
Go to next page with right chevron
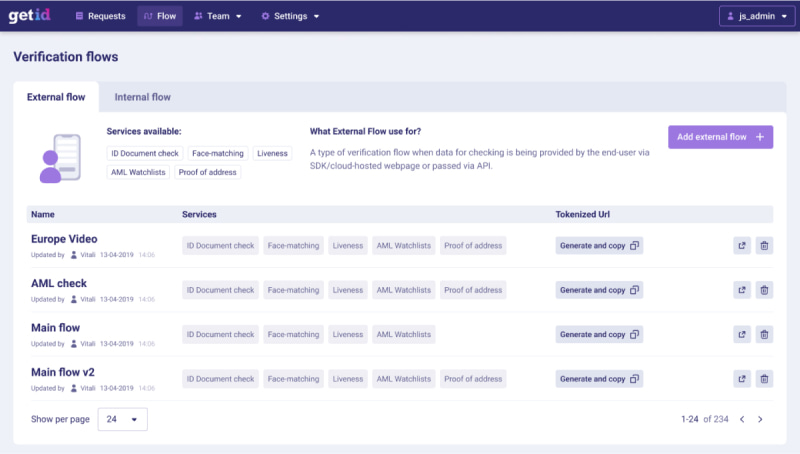[x=760, y=419]
